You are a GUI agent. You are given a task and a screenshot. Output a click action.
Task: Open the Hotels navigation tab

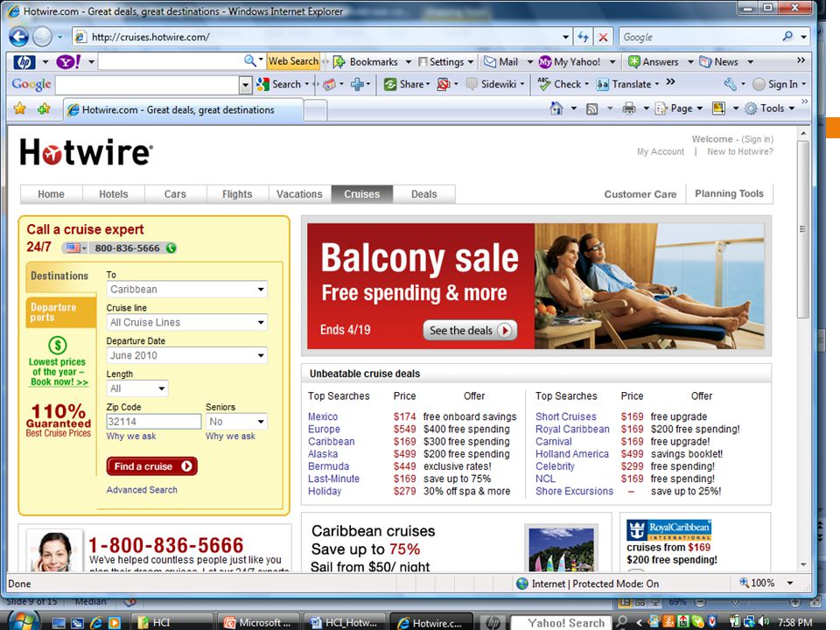(114, 194)
